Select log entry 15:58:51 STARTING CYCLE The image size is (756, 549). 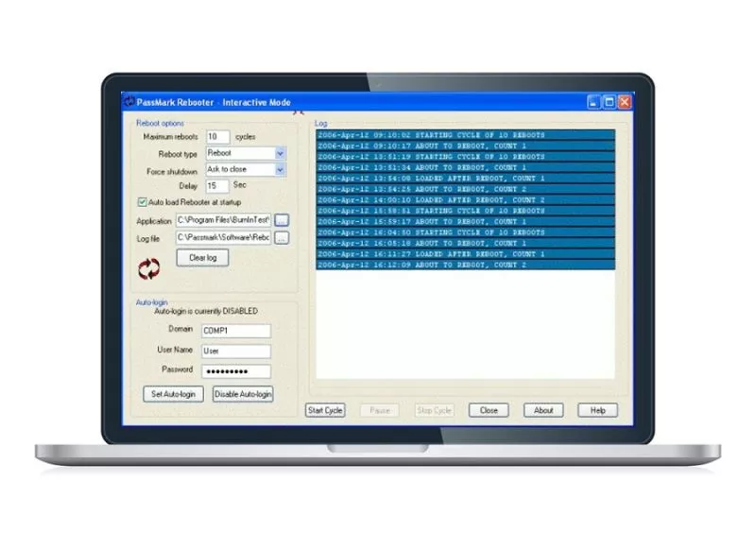click(466, 211)
